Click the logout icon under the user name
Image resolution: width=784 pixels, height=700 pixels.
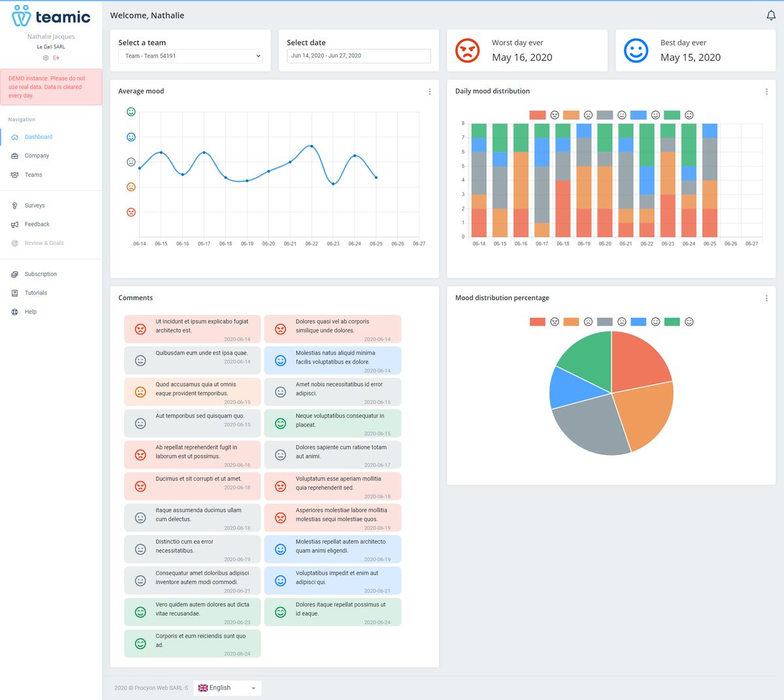(x=56, y=58)
